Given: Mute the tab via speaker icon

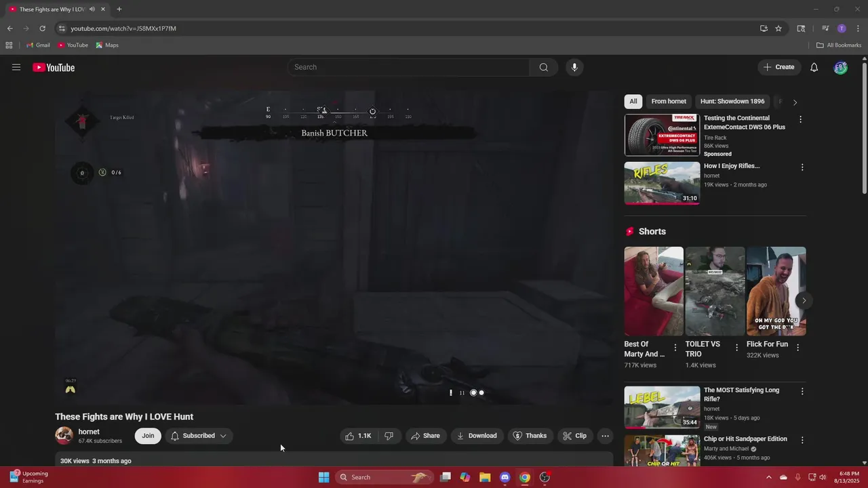Looking at the screenshot, I should click(92, 9).
